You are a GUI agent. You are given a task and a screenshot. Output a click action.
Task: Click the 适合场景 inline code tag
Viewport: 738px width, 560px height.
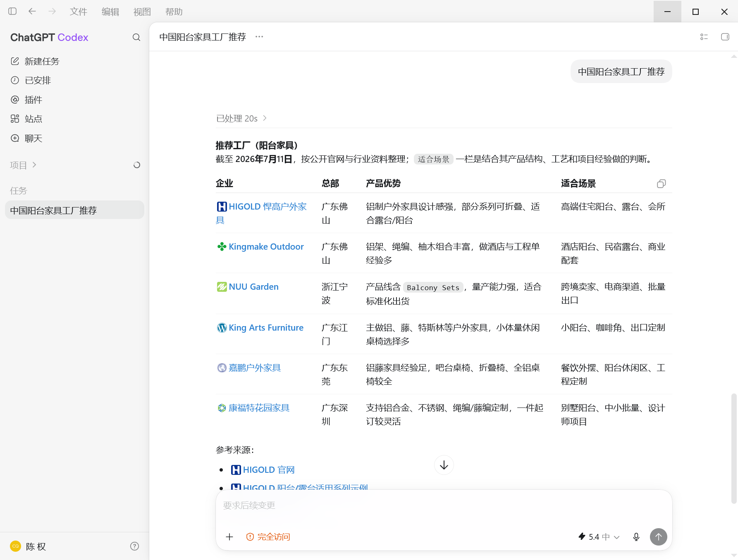(x=434, y=159)
